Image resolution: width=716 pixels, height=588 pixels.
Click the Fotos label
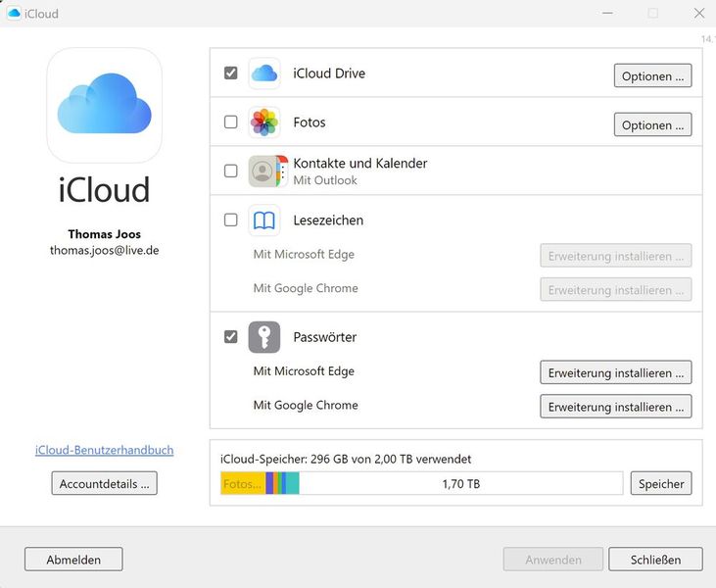coord(310,122)
